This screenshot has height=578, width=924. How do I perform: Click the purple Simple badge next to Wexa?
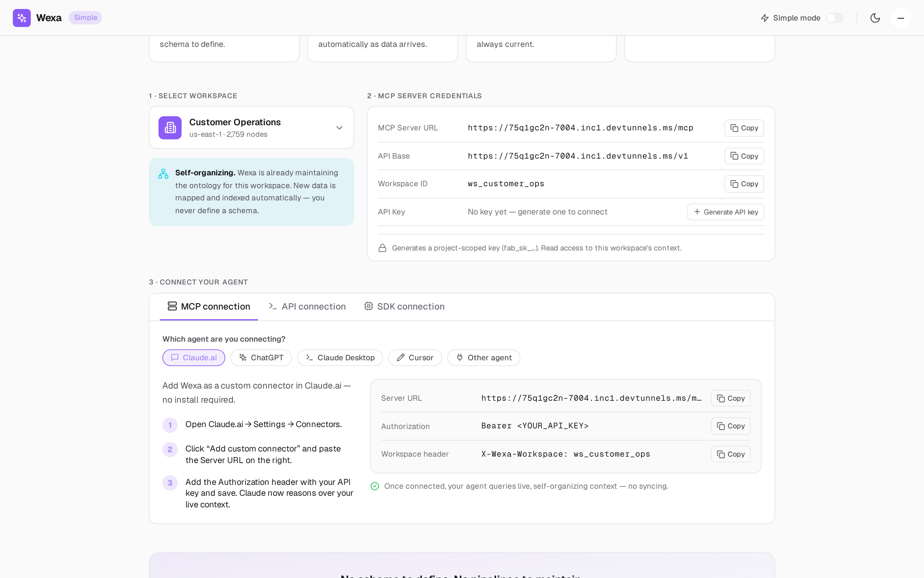coord(86,18)
